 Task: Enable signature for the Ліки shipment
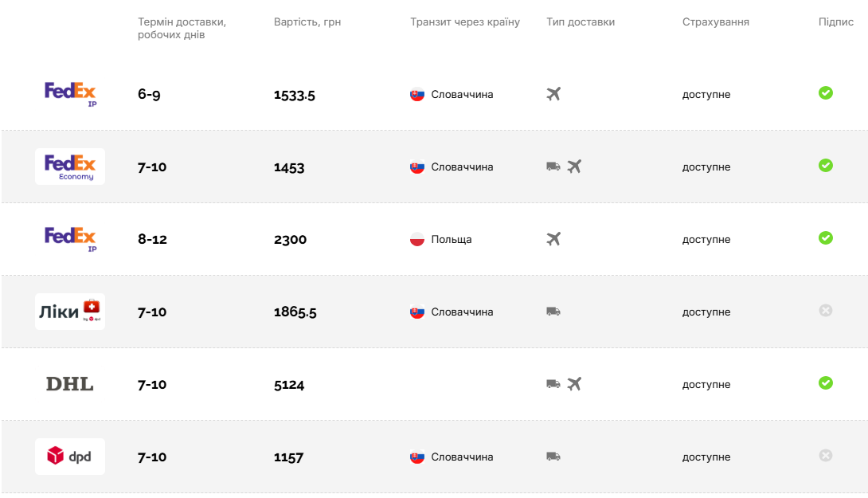pos(826,311)
